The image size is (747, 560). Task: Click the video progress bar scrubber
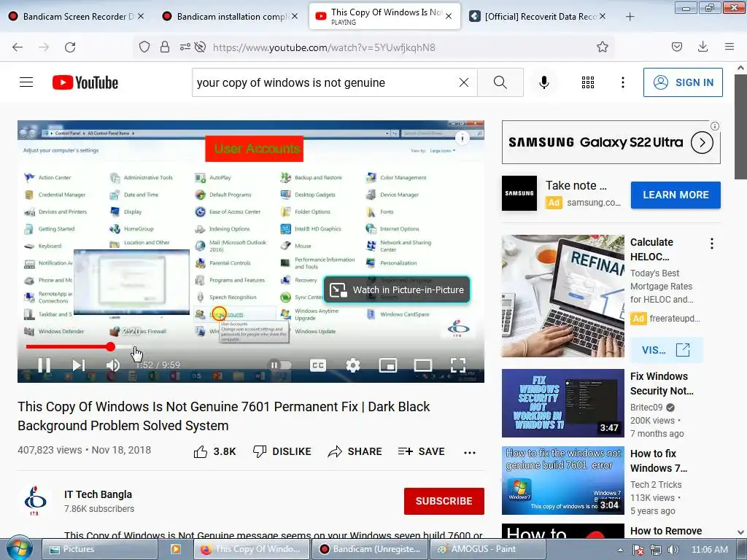(111, 346)
